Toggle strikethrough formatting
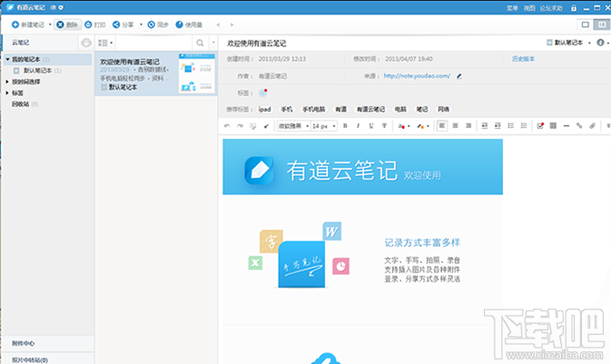The image size is (611, 364). click(384, 126)
